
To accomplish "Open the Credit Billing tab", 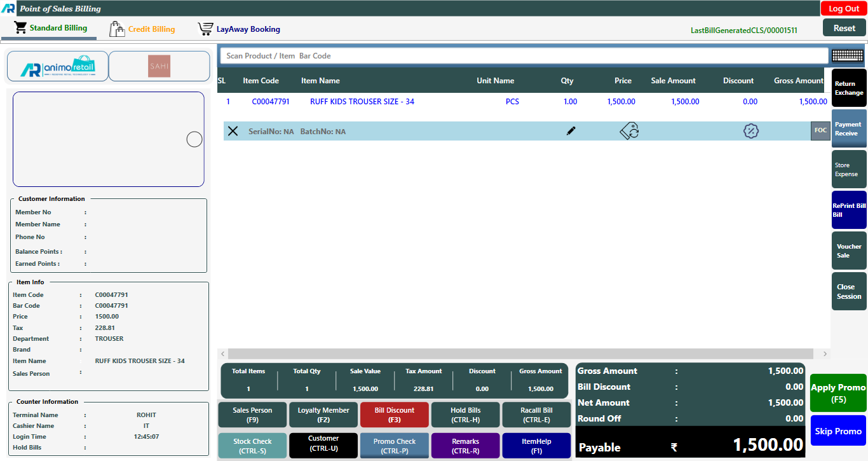I will click(142, 29).
